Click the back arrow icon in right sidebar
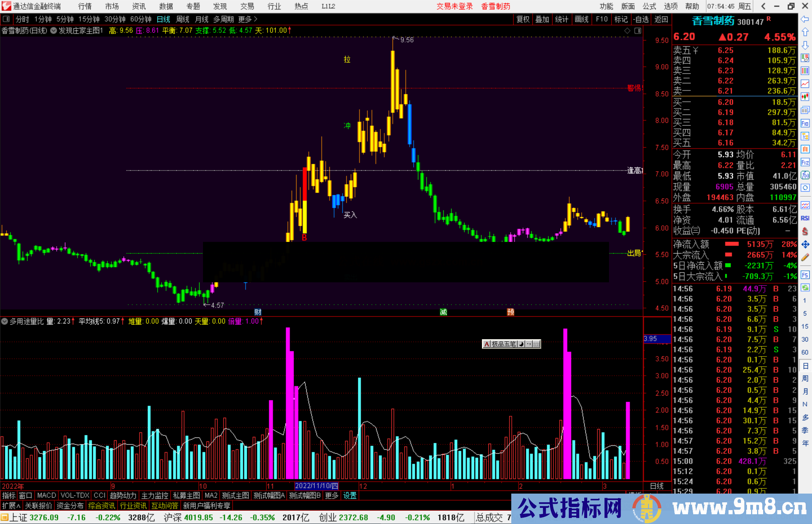Image resolution: width=812 pixels, height=524 pixels. (805, 19)
